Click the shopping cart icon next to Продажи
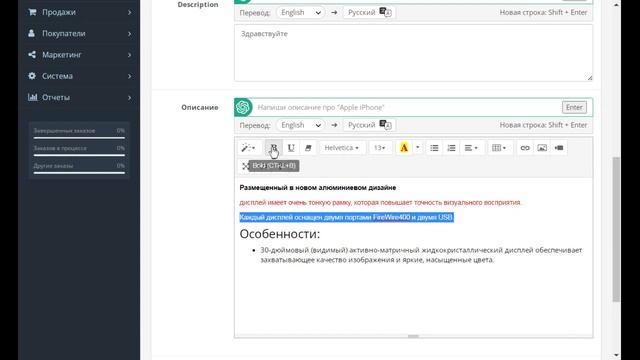The image size is (640, 360). tap(32, 12)
